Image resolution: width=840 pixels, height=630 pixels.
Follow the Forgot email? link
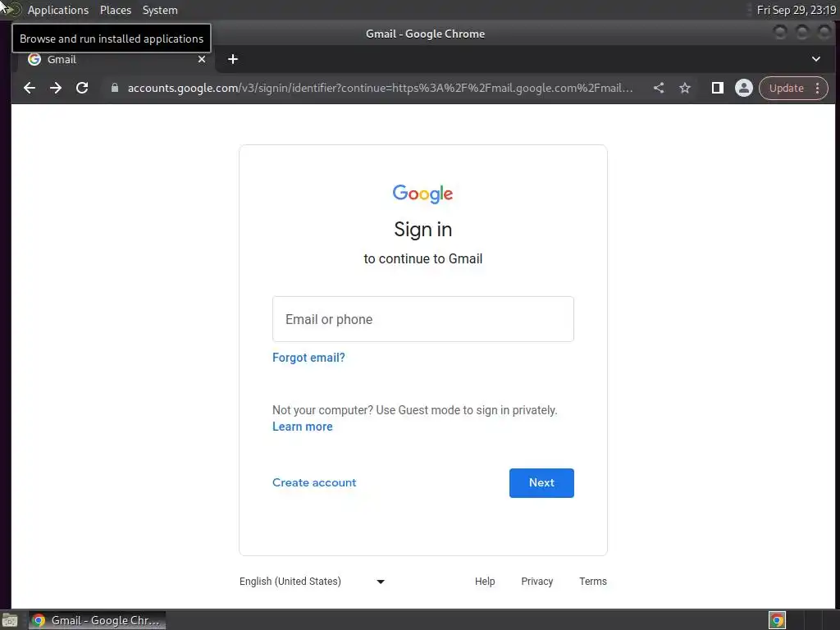click(308, 358)
